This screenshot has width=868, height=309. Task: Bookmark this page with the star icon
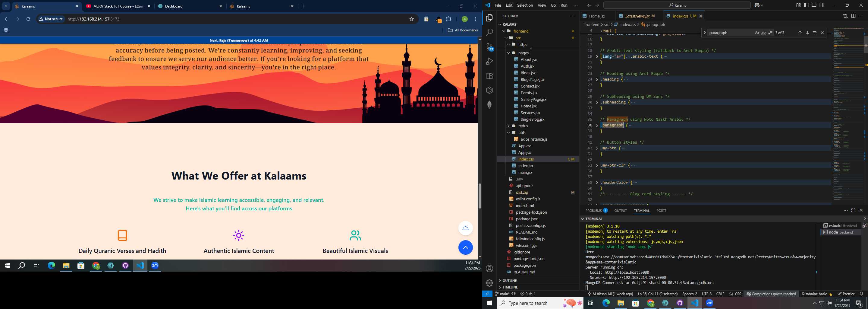pyautogui.click(x=411, y=19)
